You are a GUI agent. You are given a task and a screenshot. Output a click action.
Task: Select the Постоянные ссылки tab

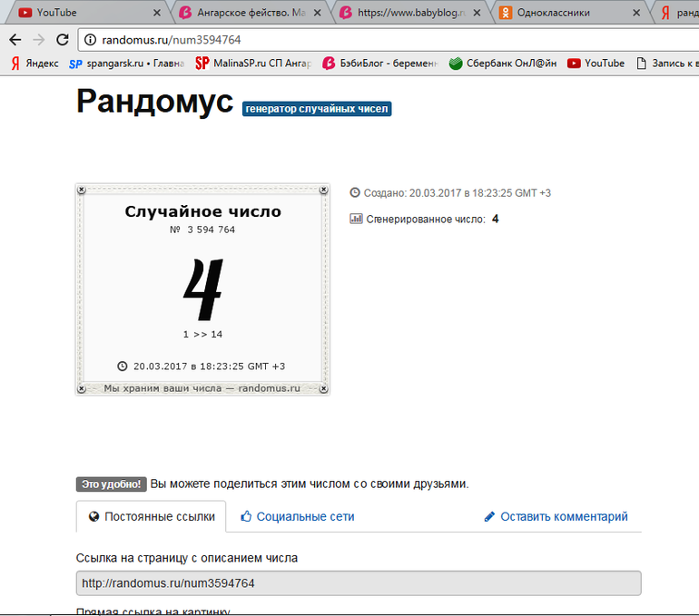coord(153,516)
